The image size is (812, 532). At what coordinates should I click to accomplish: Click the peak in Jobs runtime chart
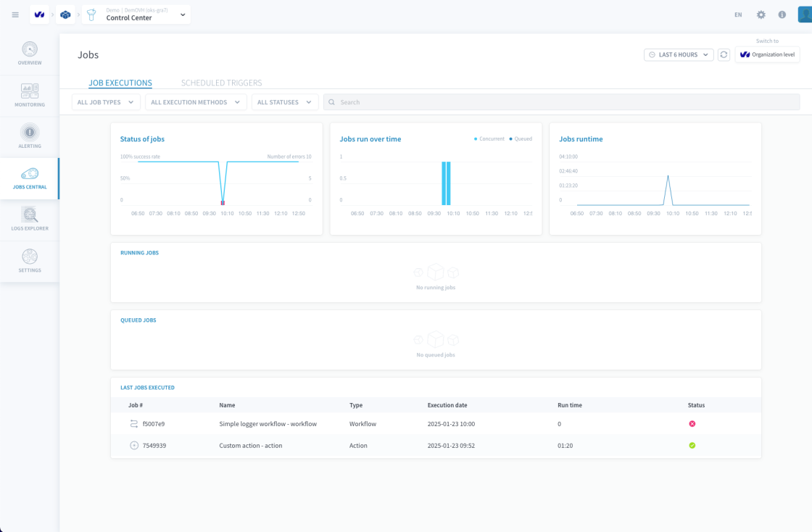(668, 176)
